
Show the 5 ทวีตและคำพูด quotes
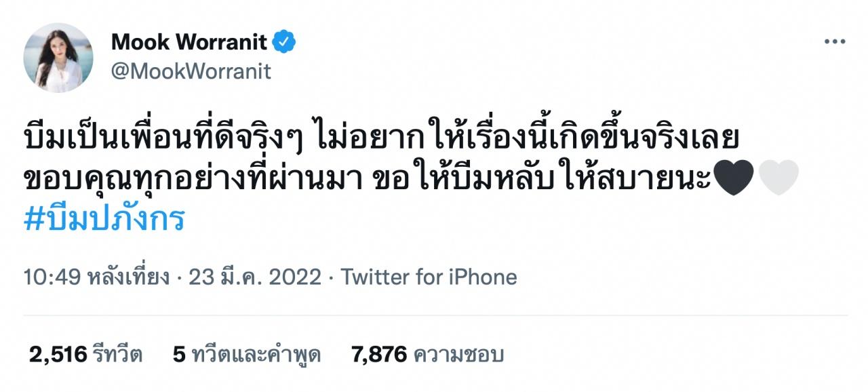pos(247,354)
